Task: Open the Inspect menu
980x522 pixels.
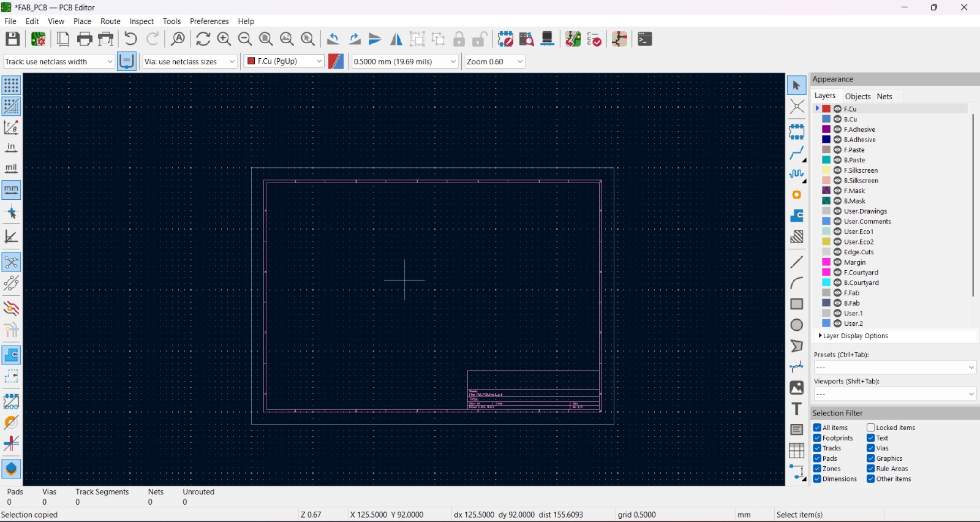Action: click(141, 21)
